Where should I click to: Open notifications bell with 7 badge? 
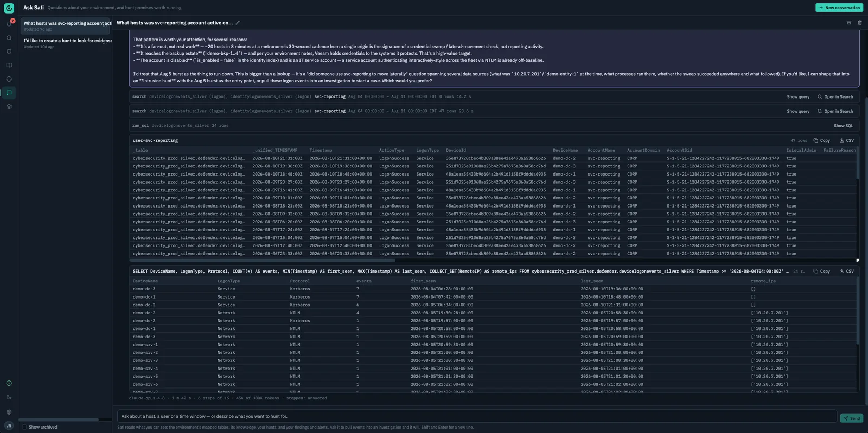click(9, 24)
